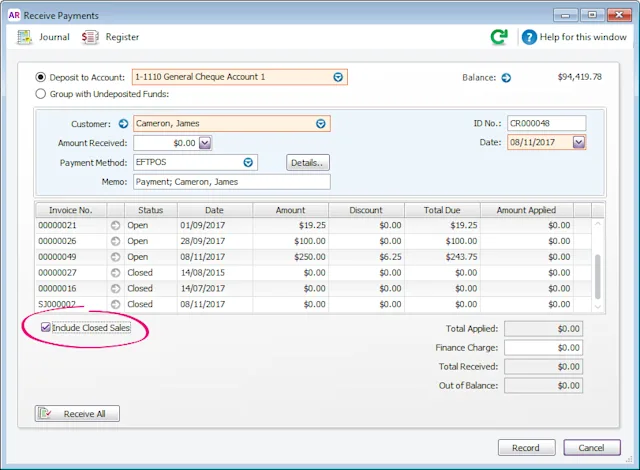Click the Date column header

point(214,210)
